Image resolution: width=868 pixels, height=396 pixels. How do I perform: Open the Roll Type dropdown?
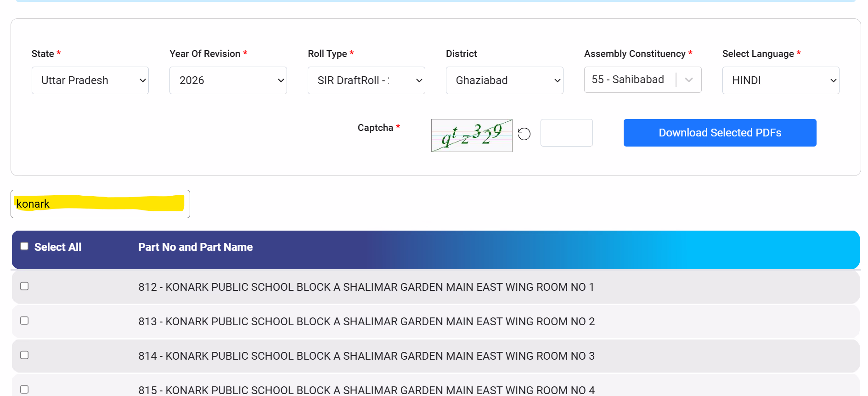(366, 80)
